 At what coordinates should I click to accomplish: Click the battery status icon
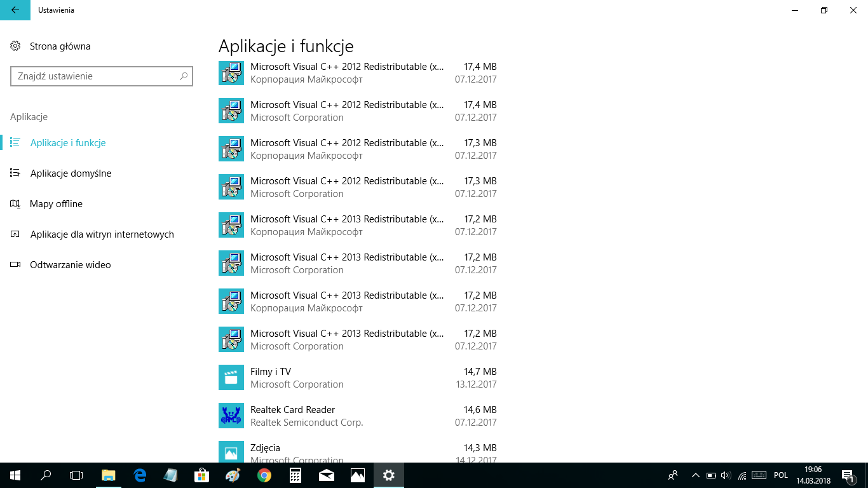pos(711,475)
